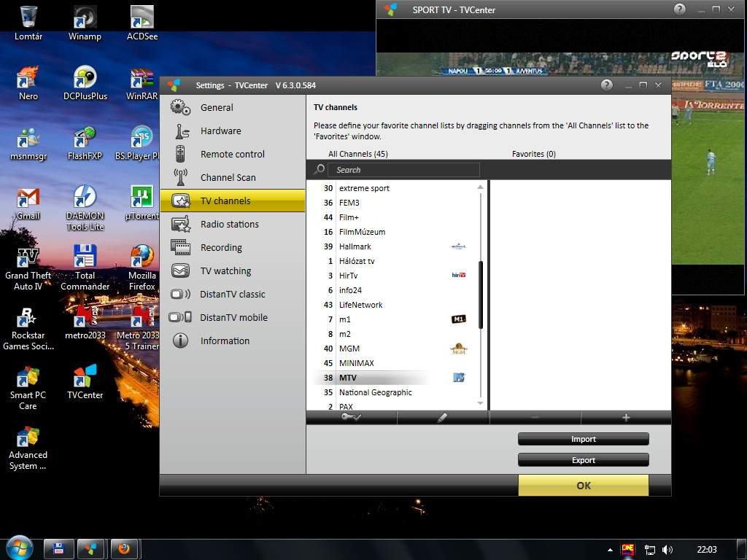
Task: Click the pencil edit channel icon
Action: coord(443,418)
